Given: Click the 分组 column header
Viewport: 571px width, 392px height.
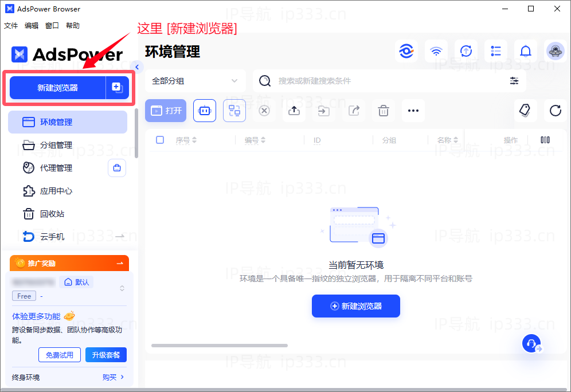Looking at the screenshot, I should pyautogui.click(x=389, y=140).
